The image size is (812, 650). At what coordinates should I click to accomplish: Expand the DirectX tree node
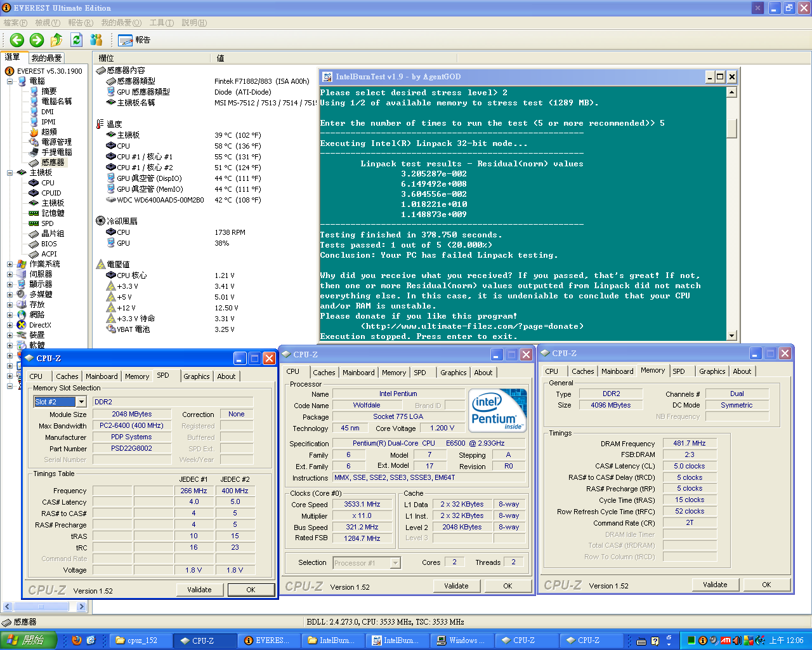(x=10, y=325)
